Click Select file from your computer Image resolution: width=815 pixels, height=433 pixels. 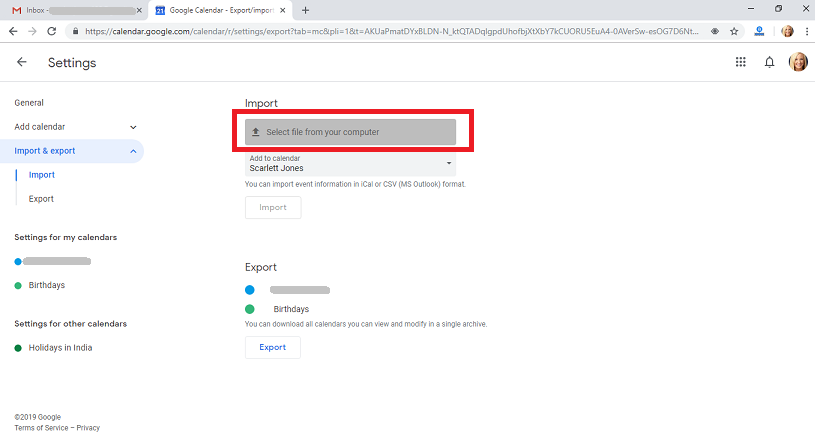[350, 132]
